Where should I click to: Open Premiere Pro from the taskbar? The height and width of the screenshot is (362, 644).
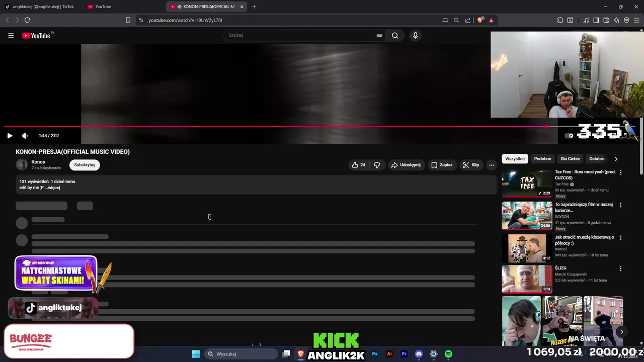404,354
